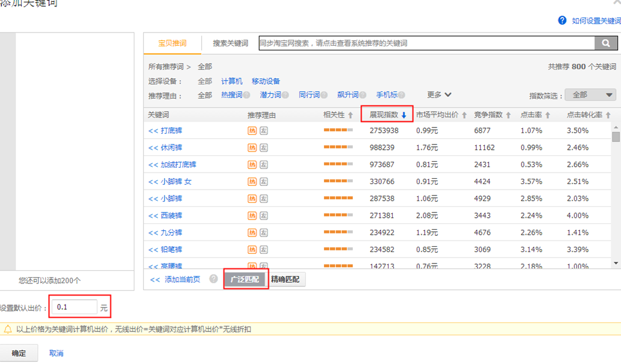
Task: Sort by 竞争指数 column arrow
Action: 508,115
